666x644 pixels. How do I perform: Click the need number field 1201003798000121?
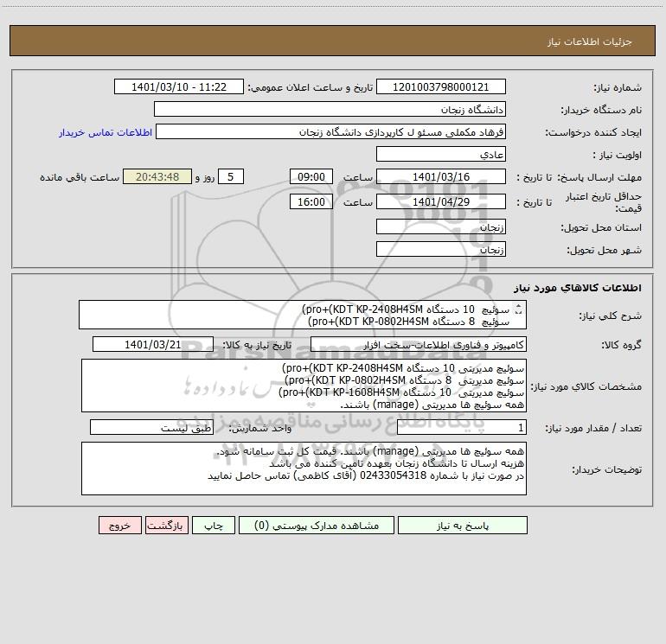click(x=441, y=86)
